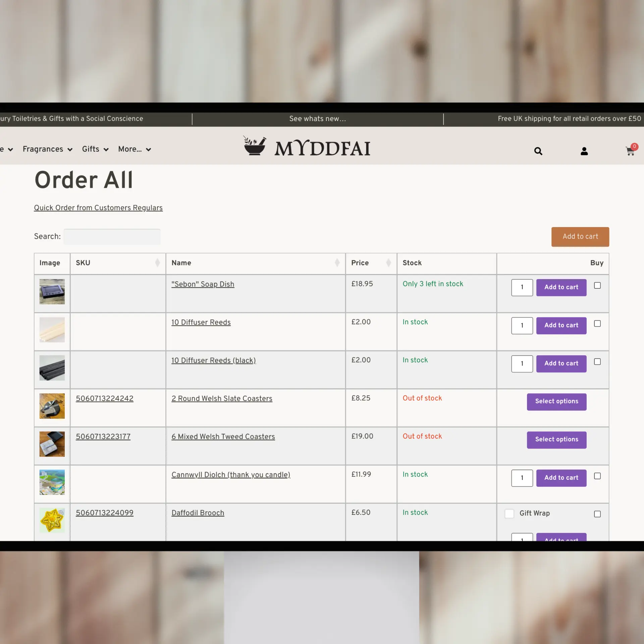This screenshot has height=644, width=644.
Task: Open the Fragrances menu item
Action: coord(43,150)
